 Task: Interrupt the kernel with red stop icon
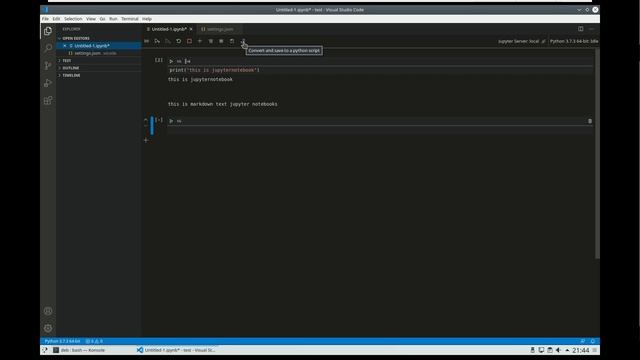point(189,41)
